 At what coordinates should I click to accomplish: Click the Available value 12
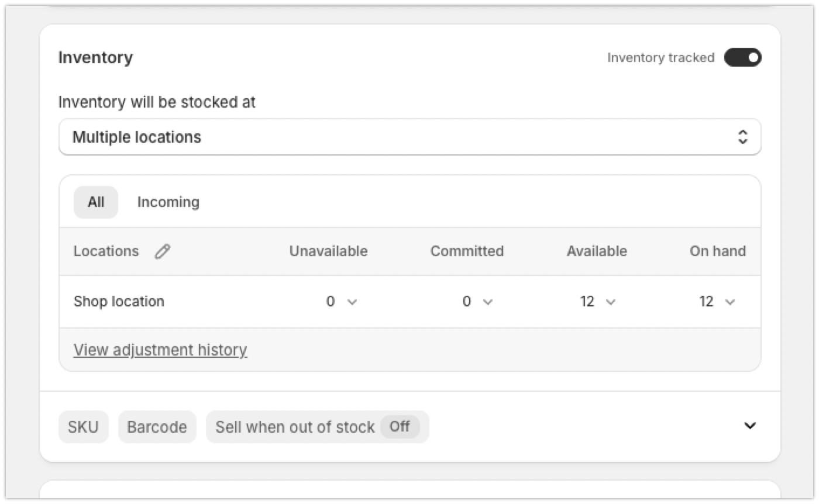pos(587,302)
